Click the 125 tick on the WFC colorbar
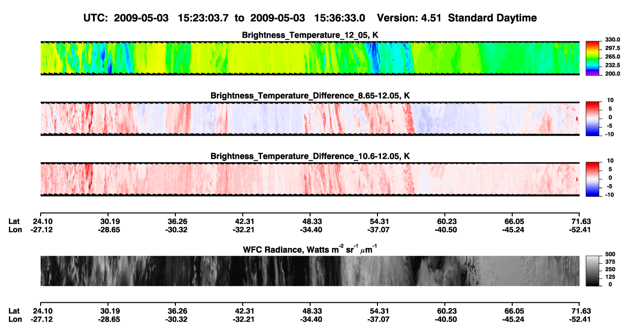The height and width of the screenshot is (330, 644). point(611,277)
